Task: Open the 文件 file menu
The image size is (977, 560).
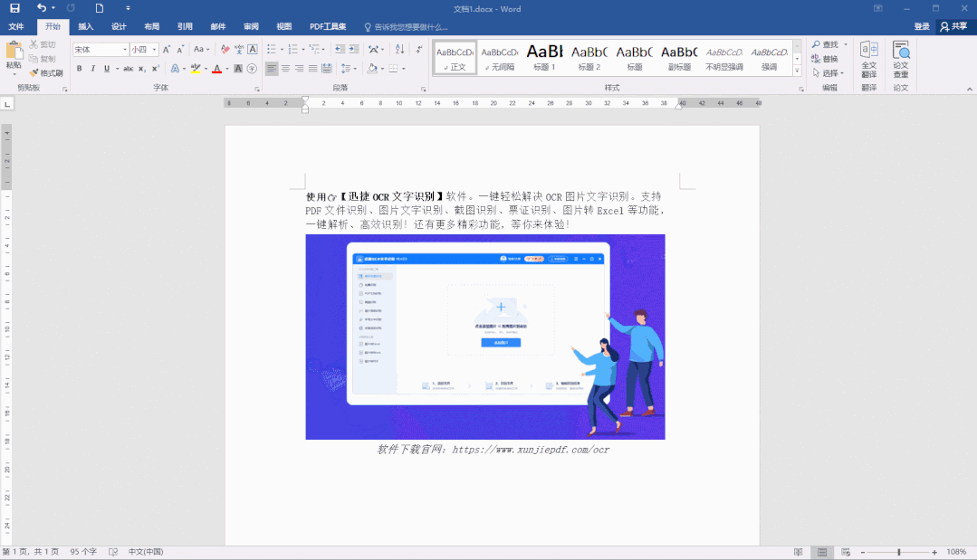Action: [x=16, y=26]
